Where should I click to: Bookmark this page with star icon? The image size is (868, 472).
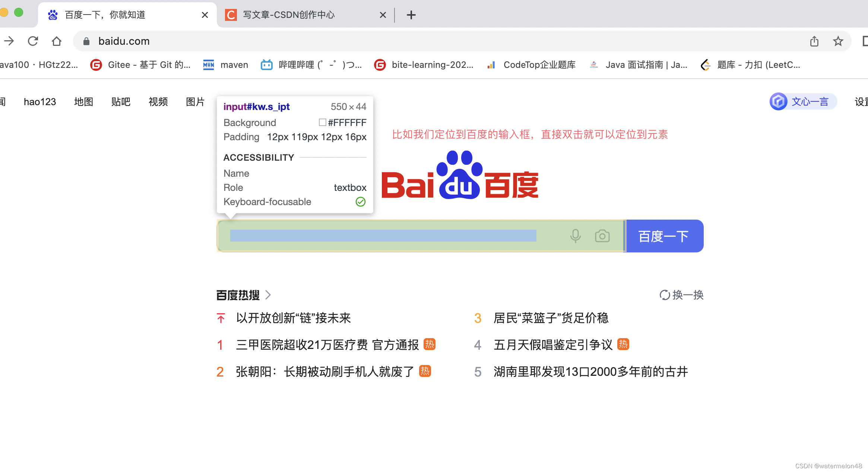coord(838,41)
